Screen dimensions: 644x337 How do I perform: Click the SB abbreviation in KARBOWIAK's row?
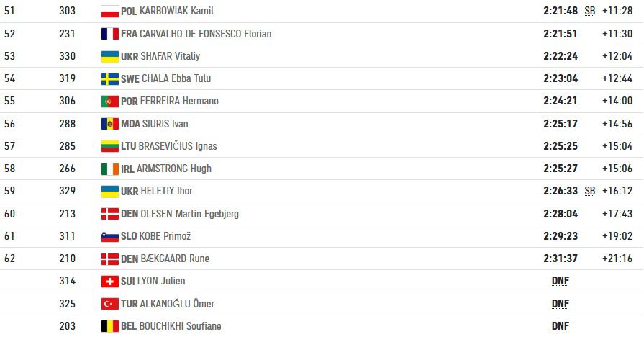(x=590, y=11)
